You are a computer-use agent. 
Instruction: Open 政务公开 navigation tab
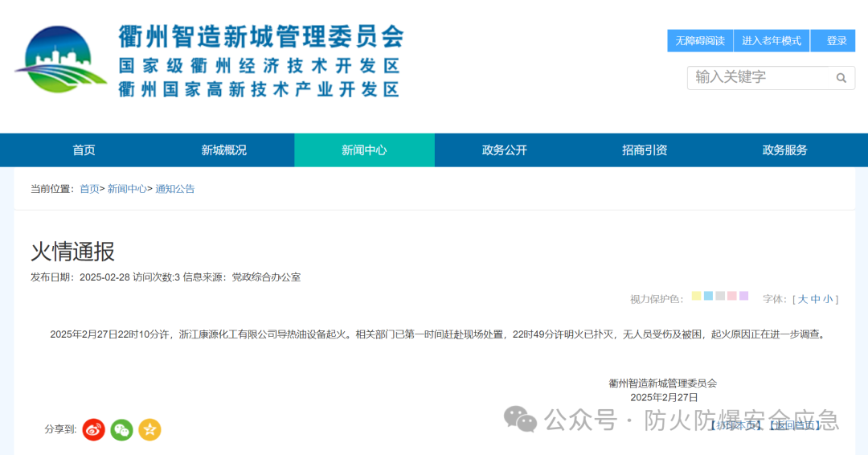pyautogui.click(x=504, y=150)
